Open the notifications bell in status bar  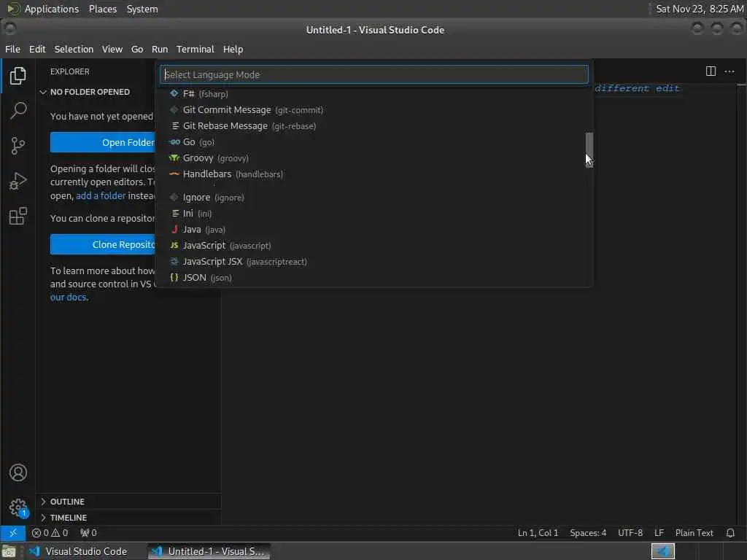(730, 533)
